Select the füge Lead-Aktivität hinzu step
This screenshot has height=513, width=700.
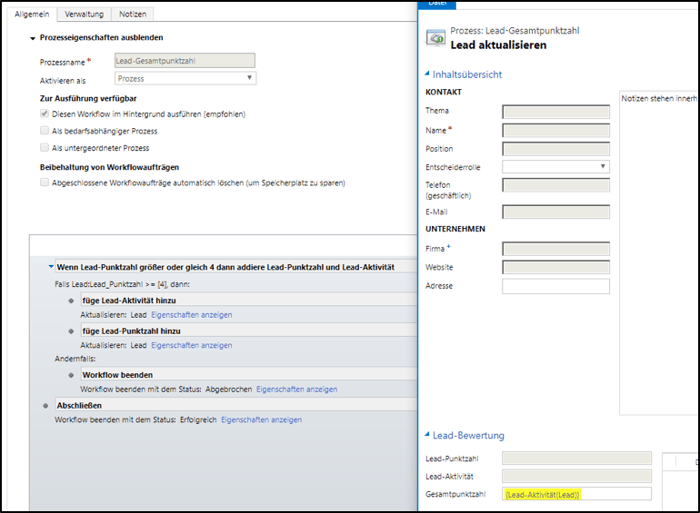click(x=249, y=300)
